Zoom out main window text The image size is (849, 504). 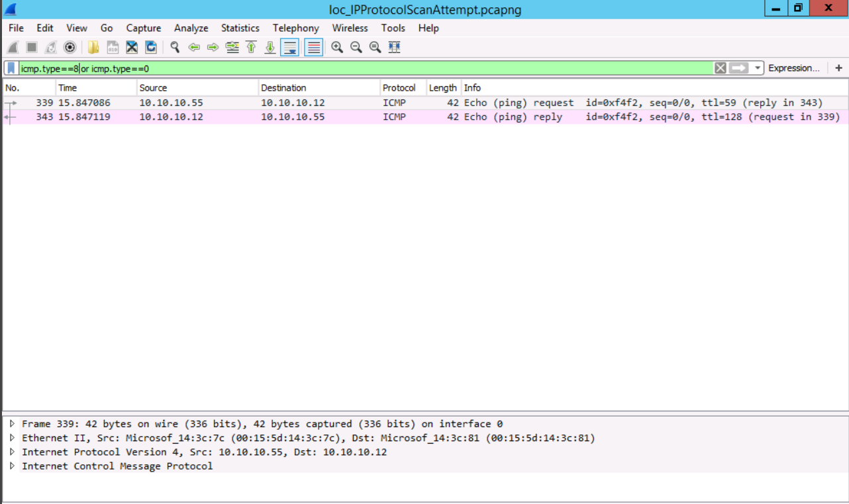(x=356, y=47)
